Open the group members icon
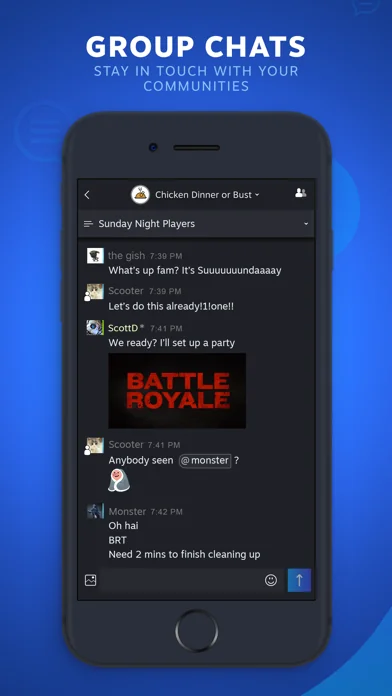The image size is (392, 696). (301, 193)
